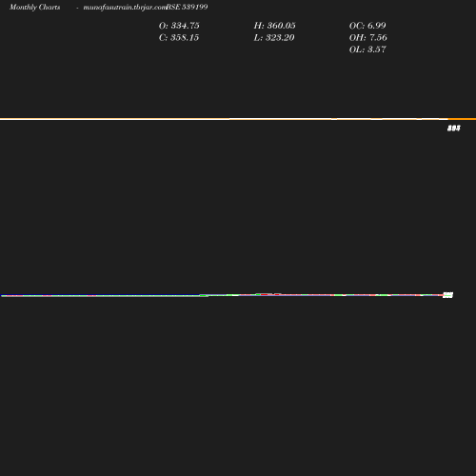Image resolution: width=476 pixels, height=476 pixels.
Task: Click the 'OC: 6.99' value
Action: [367, 26]
